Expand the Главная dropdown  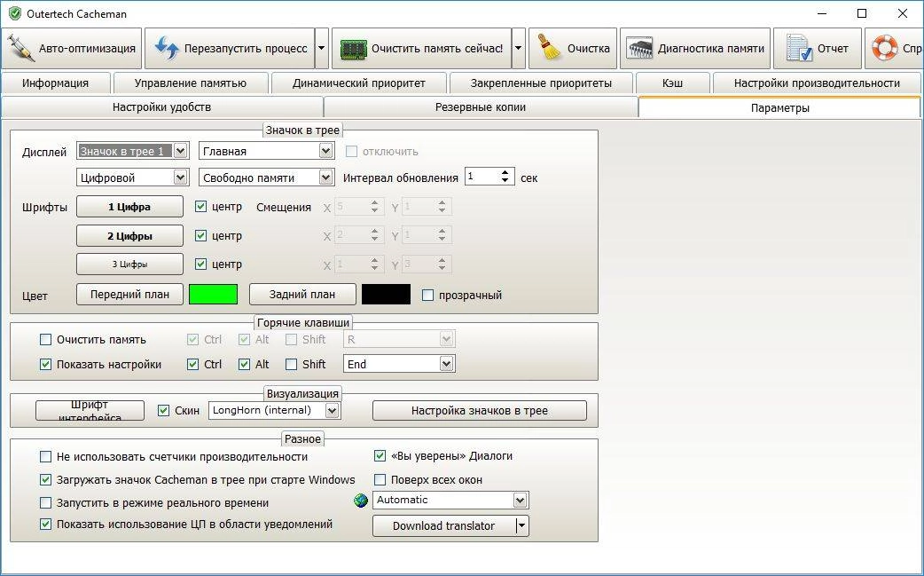[325, 151]
